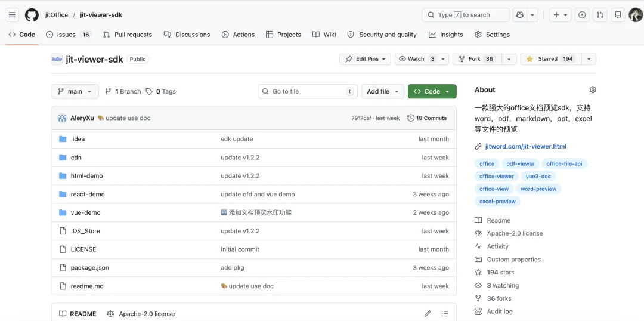The height and width of the screenshot is (321, 644).
Task: Switch to the Insights tab
Action: coord(445,35)
